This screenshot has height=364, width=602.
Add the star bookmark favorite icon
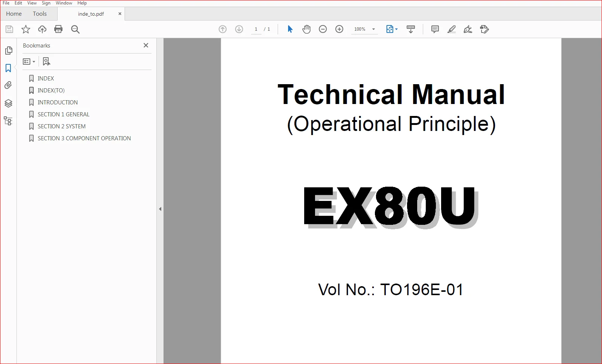(26, 29)
